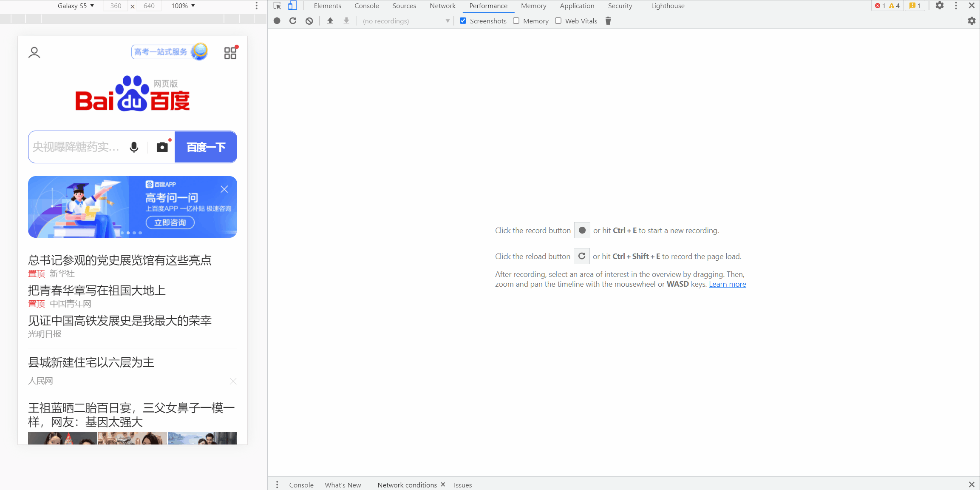The width and height of the screenshot is (980, 490).
Task: Click the collect garbage trash icon
Action: [x=608, y=21]
